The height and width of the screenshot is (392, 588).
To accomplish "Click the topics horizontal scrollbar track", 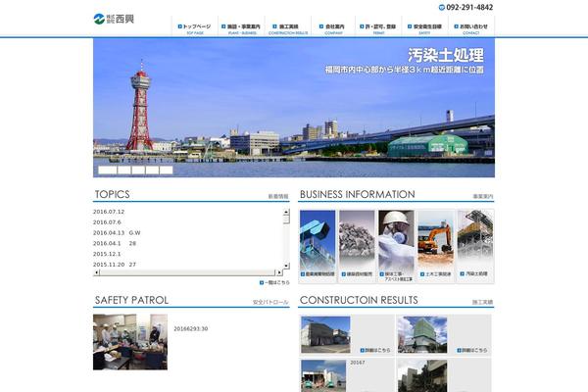I will coord(187,272).
